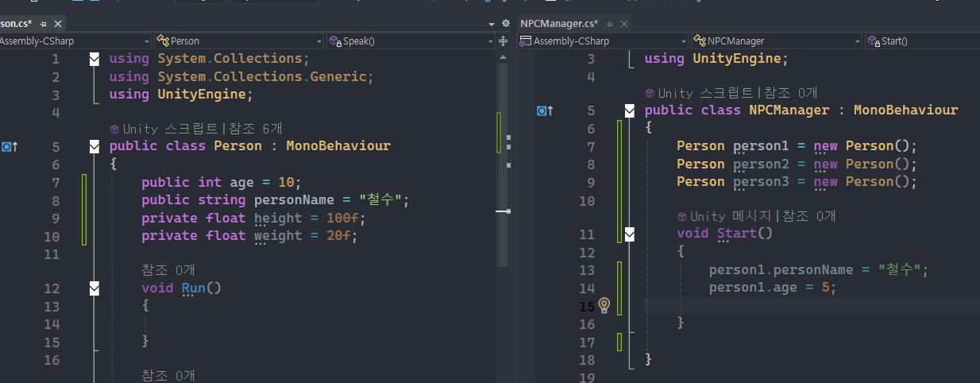Open the lightbulb quick actions on line 15

point(604,305)
